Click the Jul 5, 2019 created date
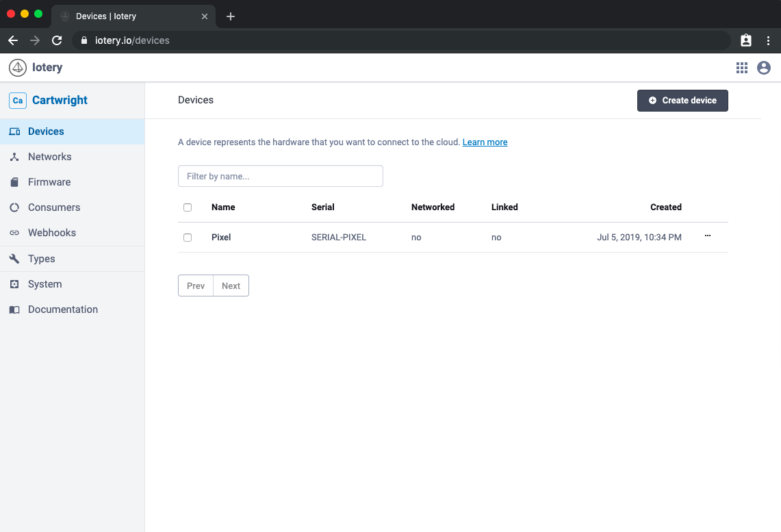This screenshot has width=781, height=532. coord(639,238)
